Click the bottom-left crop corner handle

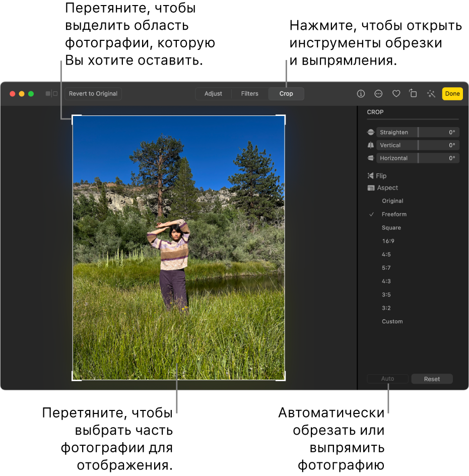73,380
